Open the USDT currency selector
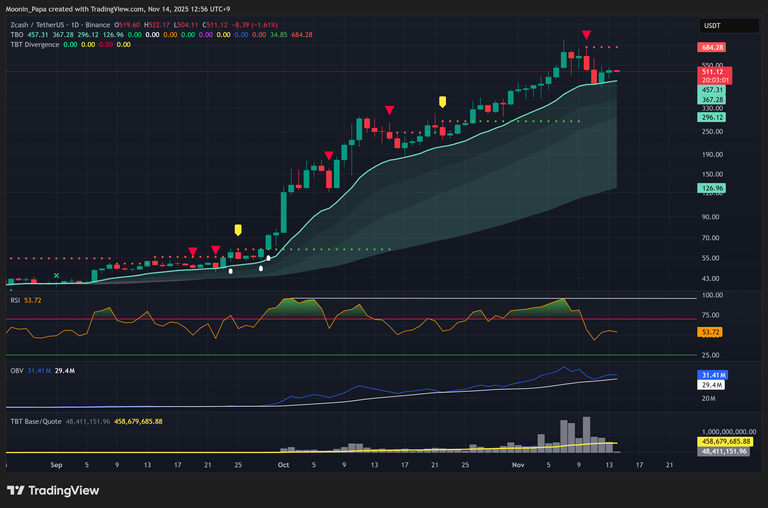 coord(712,25)
